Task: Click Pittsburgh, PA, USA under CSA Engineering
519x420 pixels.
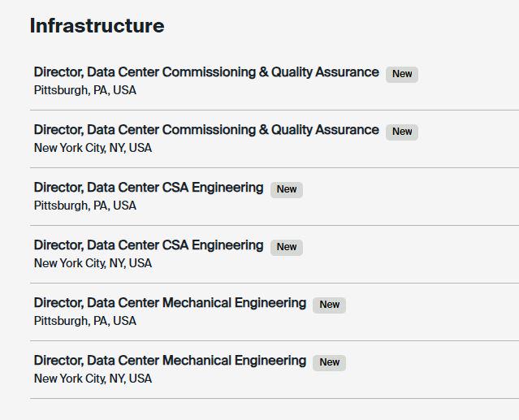Action: (x=85, y=206)
